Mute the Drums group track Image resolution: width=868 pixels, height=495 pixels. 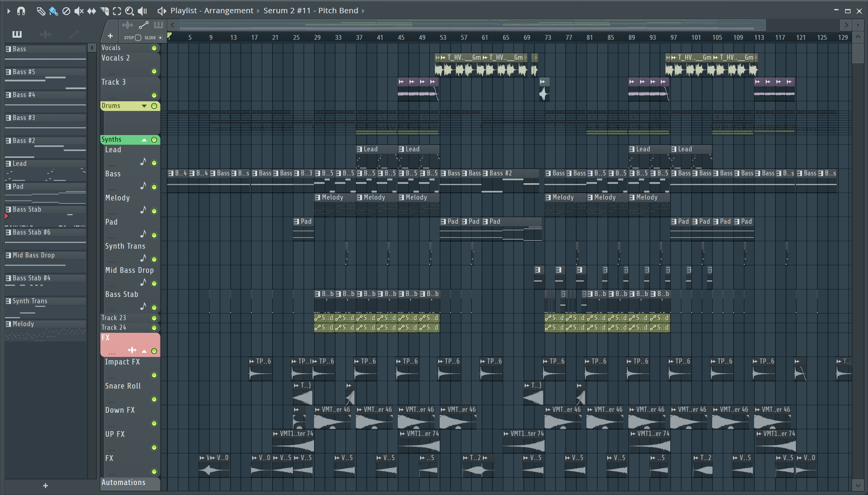[x=154, y=106]
